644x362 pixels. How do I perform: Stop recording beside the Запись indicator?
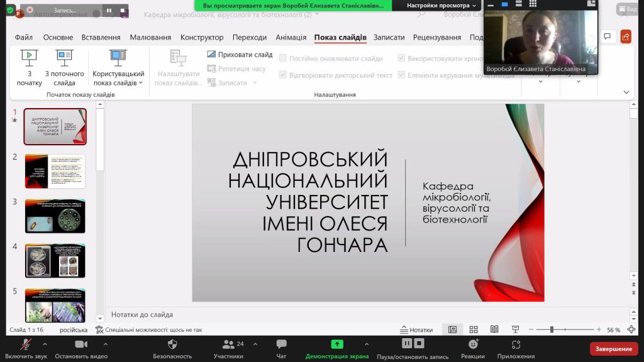coord(123,10)
